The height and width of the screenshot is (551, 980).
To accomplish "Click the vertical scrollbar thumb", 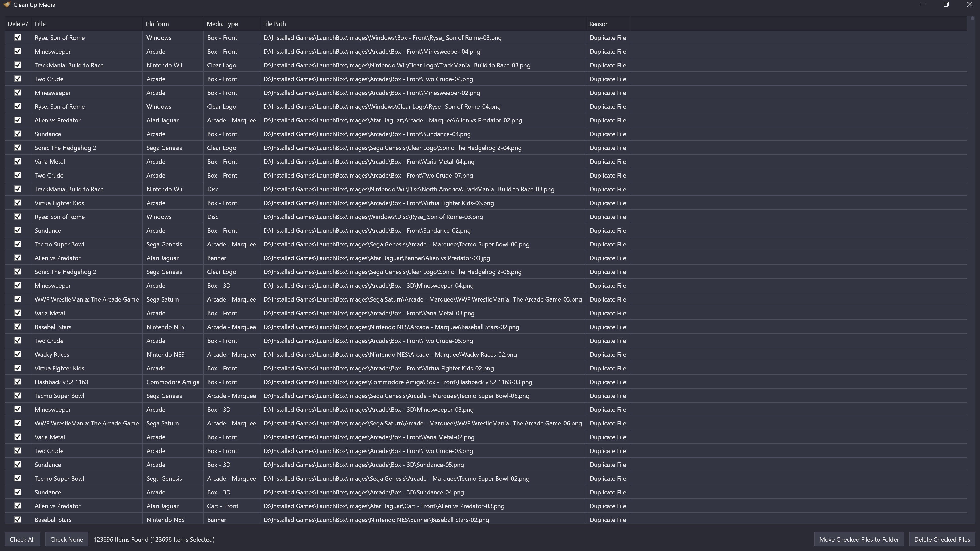I will [972, 18].
